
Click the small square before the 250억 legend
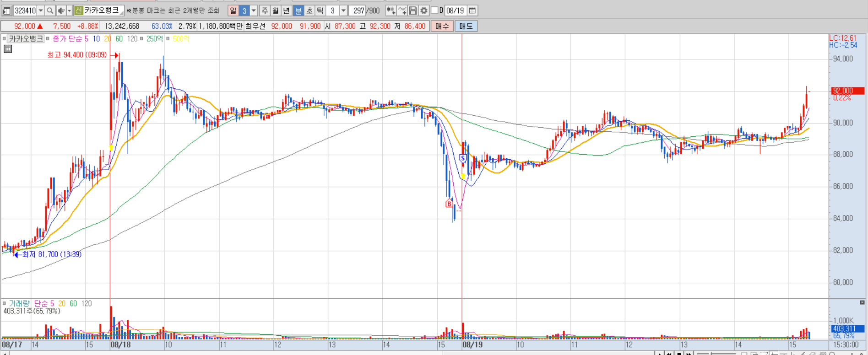(x=142, y=39)
